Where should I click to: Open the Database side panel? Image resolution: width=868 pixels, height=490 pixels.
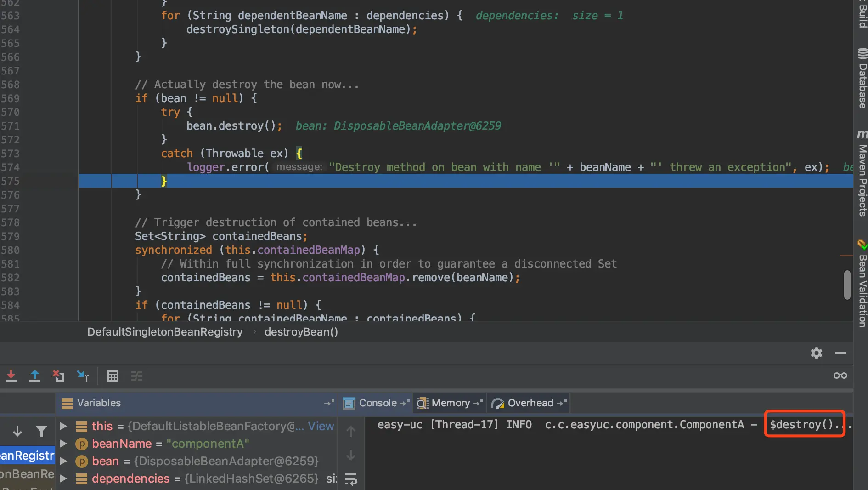click(862, 79)
